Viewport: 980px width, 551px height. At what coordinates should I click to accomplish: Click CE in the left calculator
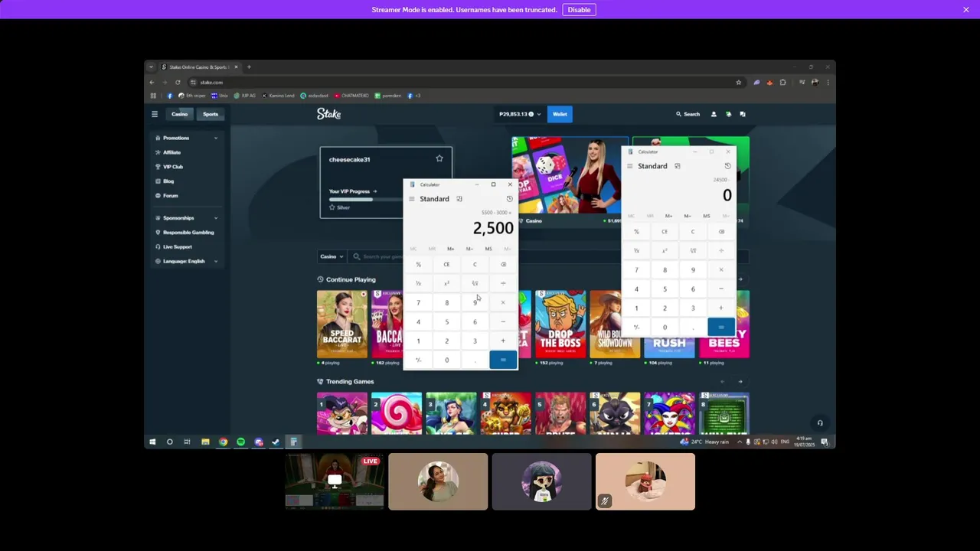[446, 265]
